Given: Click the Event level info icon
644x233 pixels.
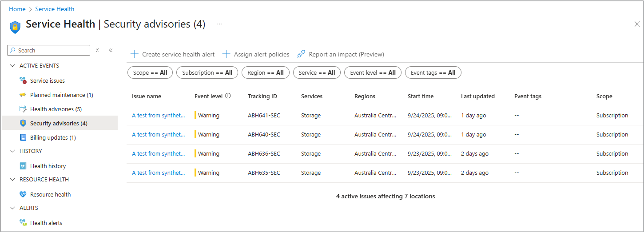Looking at the screenshot, I should tap(228, 96).
